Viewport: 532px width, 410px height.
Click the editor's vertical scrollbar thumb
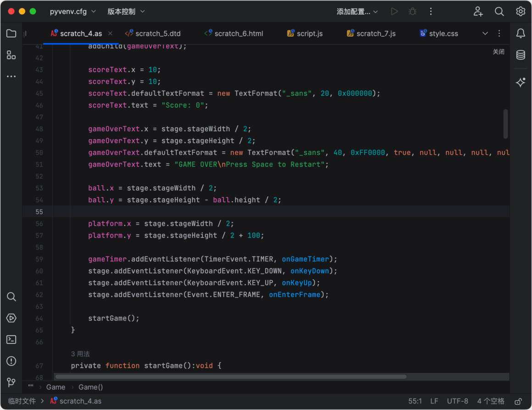(x=505, y=124)
